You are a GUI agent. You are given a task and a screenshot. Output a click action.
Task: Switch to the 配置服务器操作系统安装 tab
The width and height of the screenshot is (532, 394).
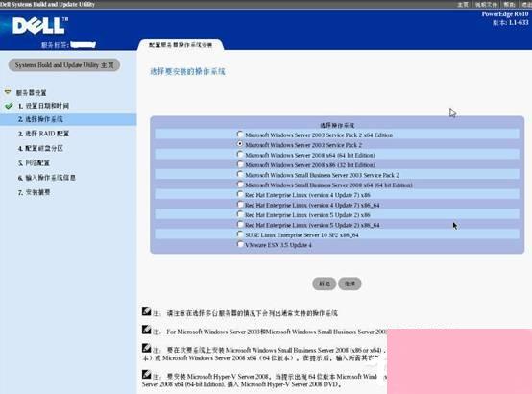point(181,45)
